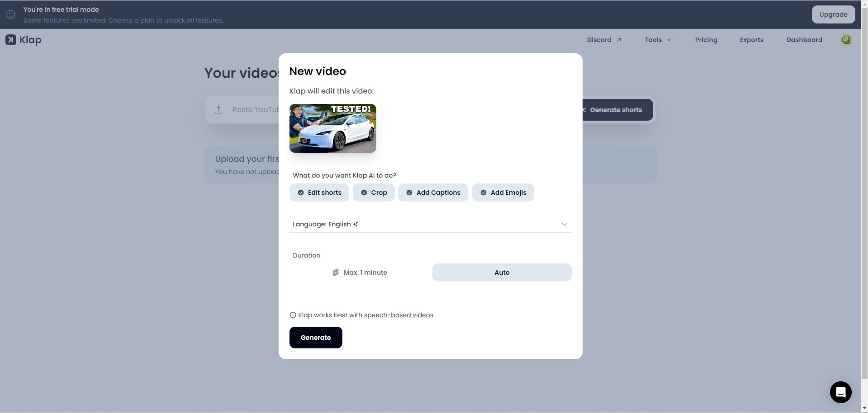
Task: Open the user profile avatar
Action: pos(846,40)
